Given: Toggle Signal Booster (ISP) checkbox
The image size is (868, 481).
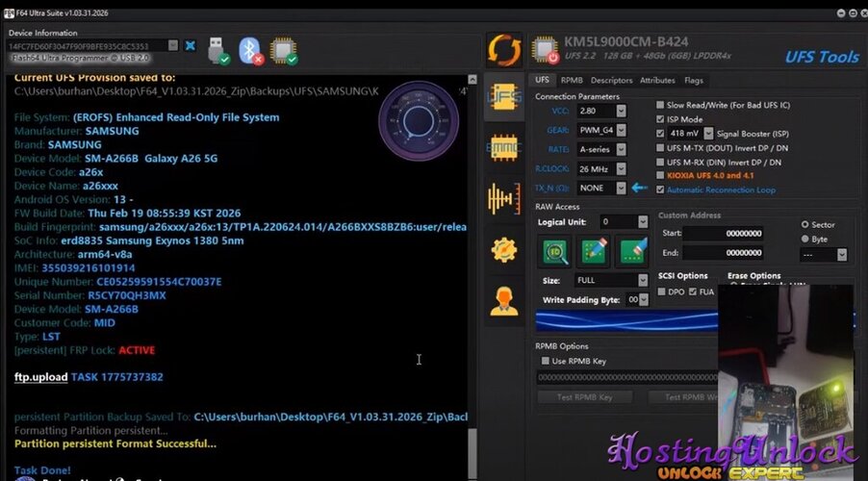Looking at the screenshot, I should click(660, 134).
